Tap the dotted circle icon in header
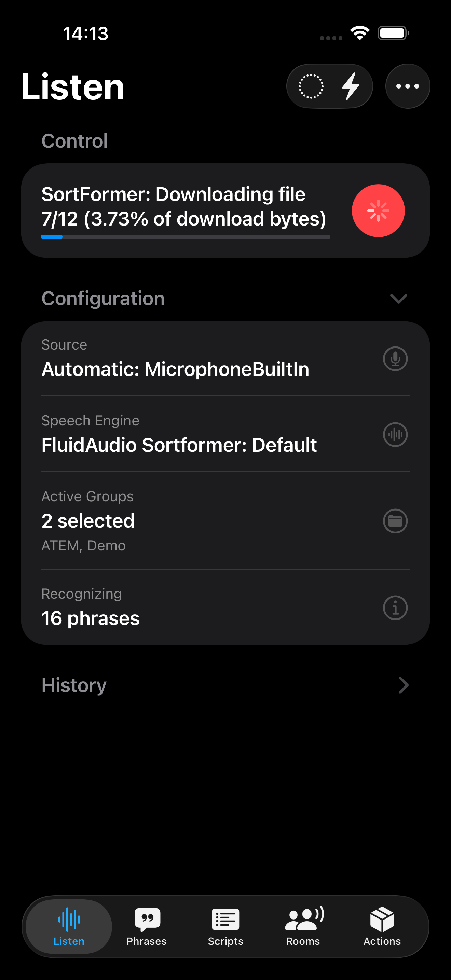The image size is (451, 980). (x=311, y=86)
